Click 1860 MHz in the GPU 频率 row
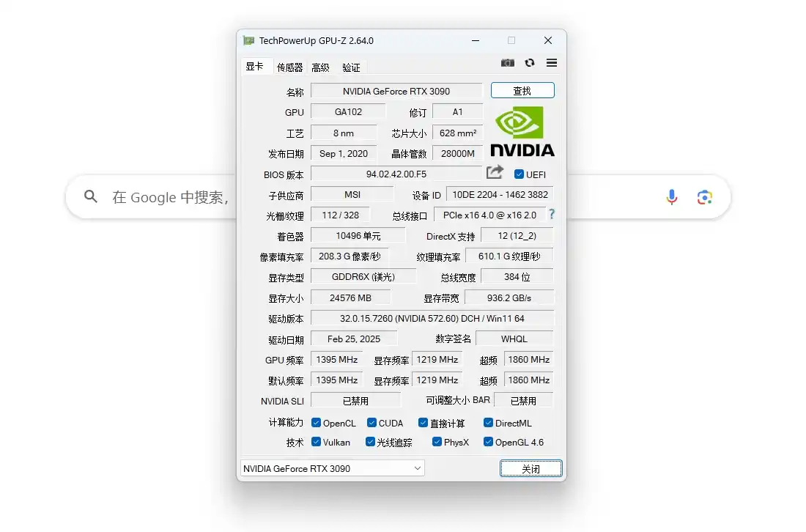The width and height of the screenshot is (806, 532). [529, 359]
